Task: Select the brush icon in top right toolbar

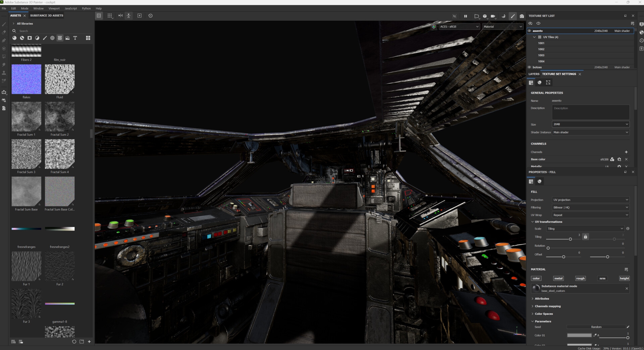Action: 513,16
